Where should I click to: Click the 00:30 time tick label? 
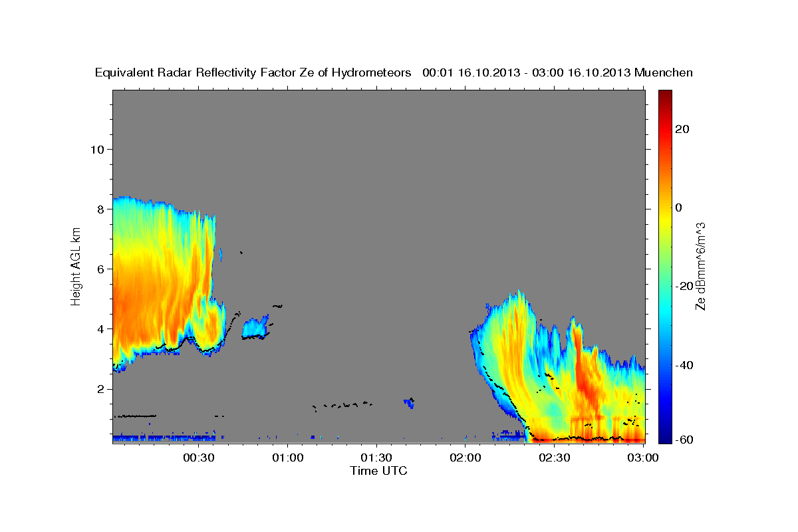pyautogui.click(x=199, y=458)
